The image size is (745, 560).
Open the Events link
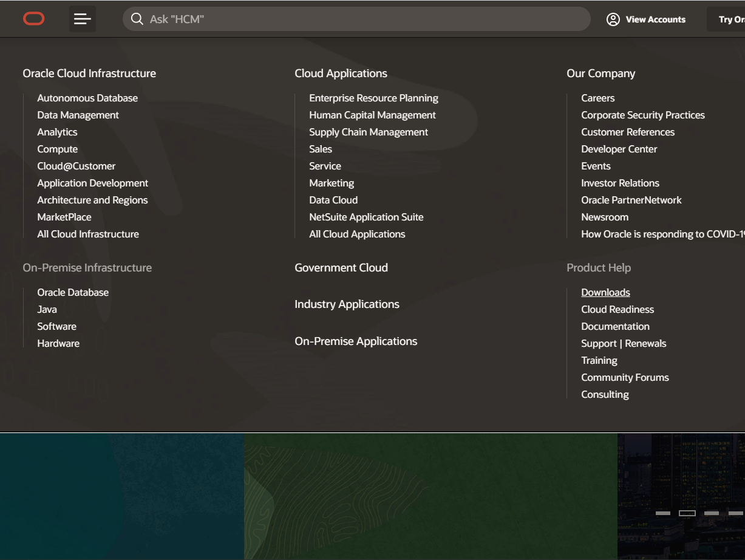coord(596,166)
